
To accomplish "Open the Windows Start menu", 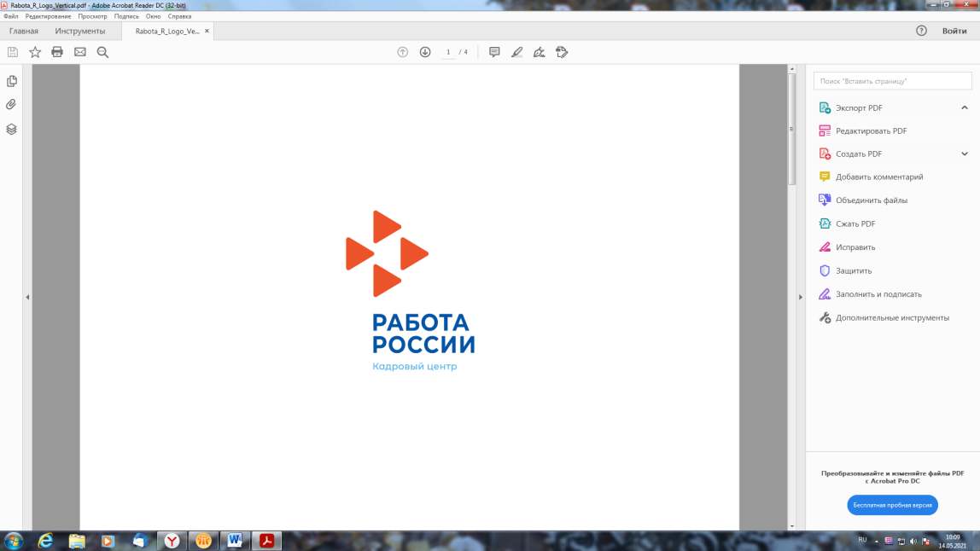I will pyautogui.click(x=13, y=541).
